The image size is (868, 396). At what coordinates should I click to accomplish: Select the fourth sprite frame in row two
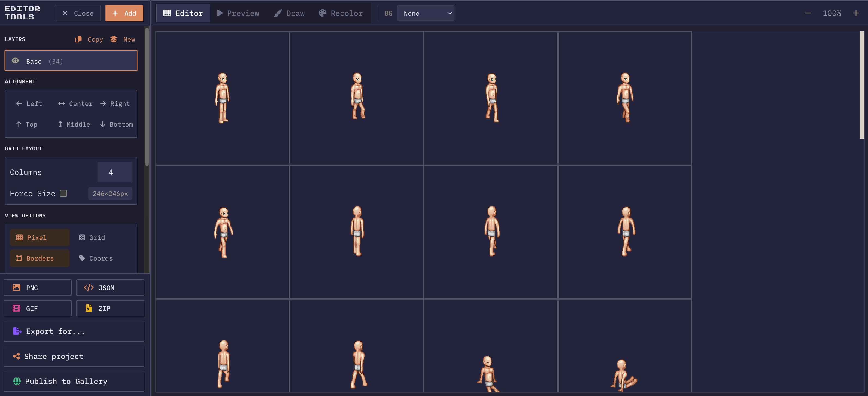(625, 232)
